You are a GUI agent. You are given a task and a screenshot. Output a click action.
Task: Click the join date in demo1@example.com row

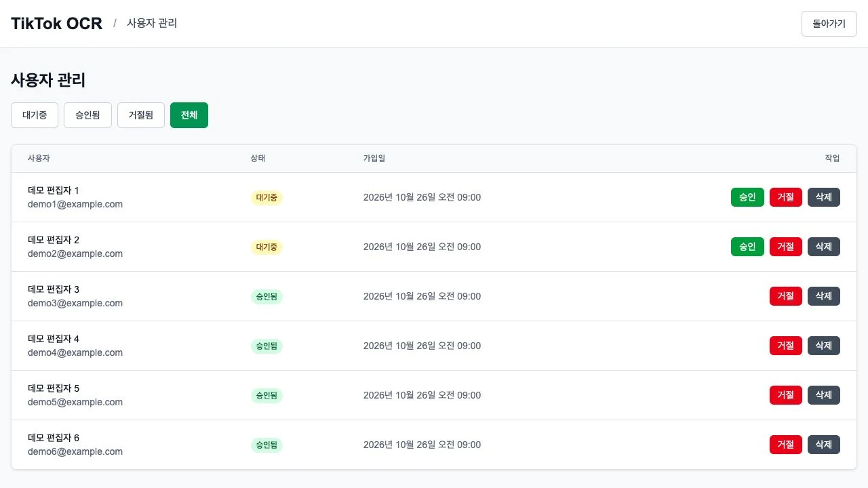422,197
